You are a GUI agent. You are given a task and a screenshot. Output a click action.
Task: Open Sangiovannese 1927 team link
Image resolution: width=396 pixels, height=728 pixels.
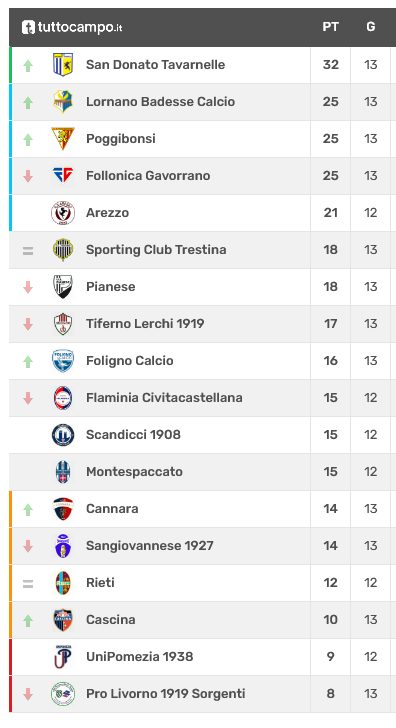click(149, 546)
